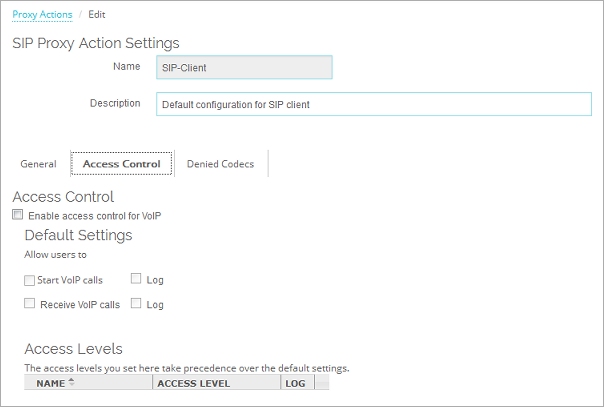Click the Access Levels section heading
Screen dimensions: 604x407
[x=73, y=349]
